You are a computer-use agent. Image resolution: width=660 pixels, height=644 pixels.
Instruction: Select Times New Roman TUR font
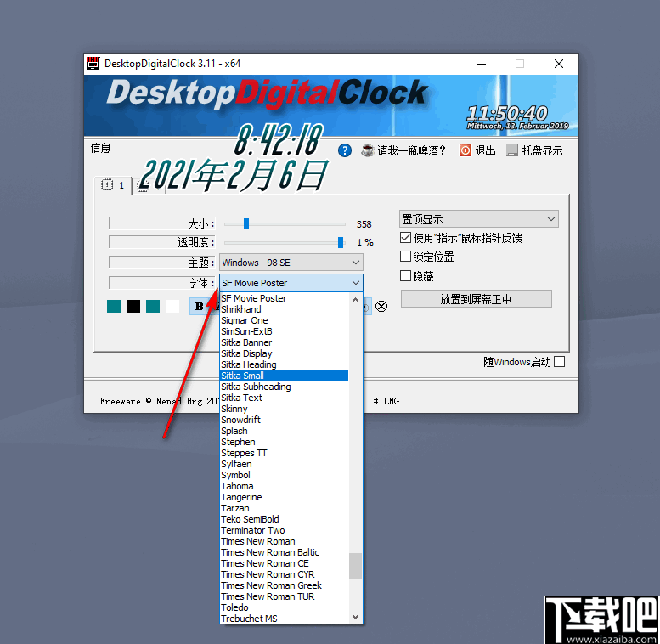(284, 596)
